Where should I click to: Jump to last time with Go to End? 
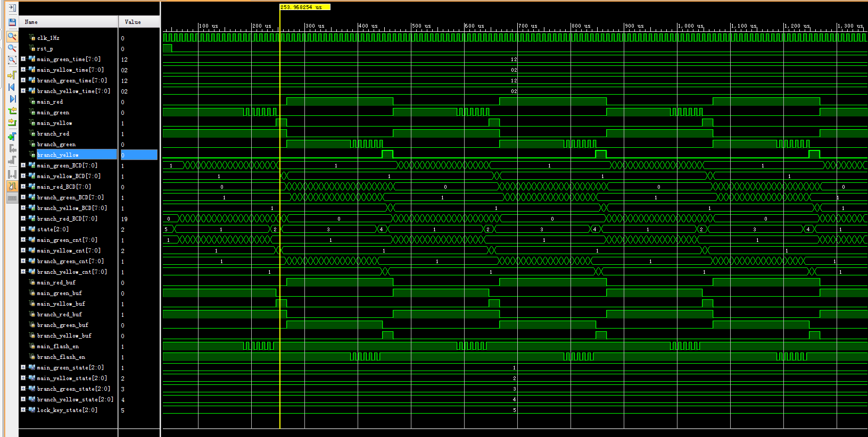(12, 99)
